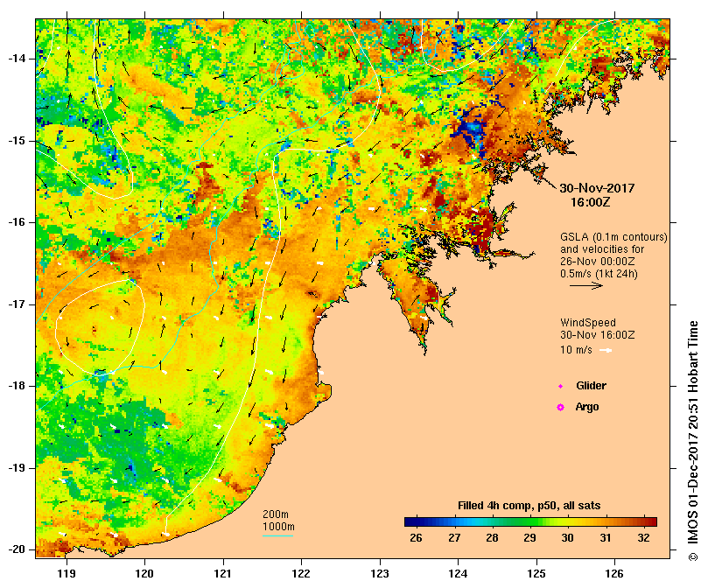Click the colorbar value '26'

pyautogui.click(x=416, y=538)
